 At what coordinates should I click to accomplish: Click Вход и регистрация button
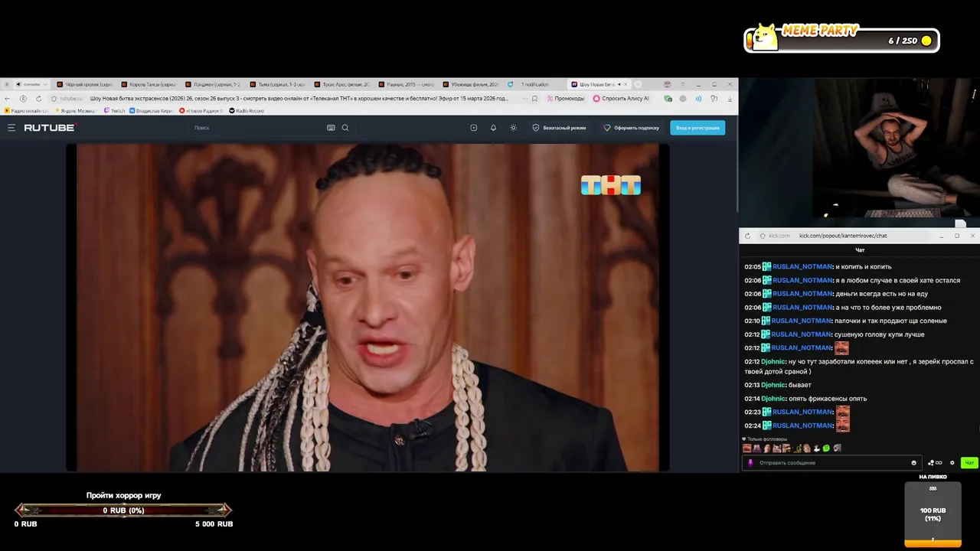tap(697, 128)
